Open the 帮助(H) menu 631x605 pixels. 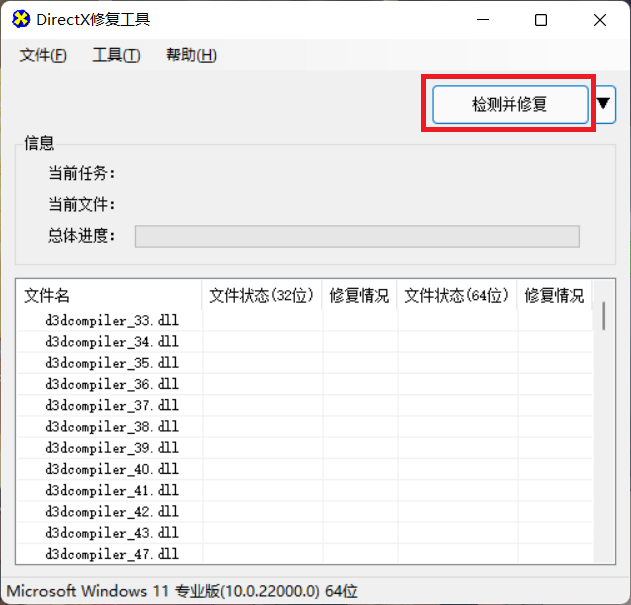[x=191, y=56]
